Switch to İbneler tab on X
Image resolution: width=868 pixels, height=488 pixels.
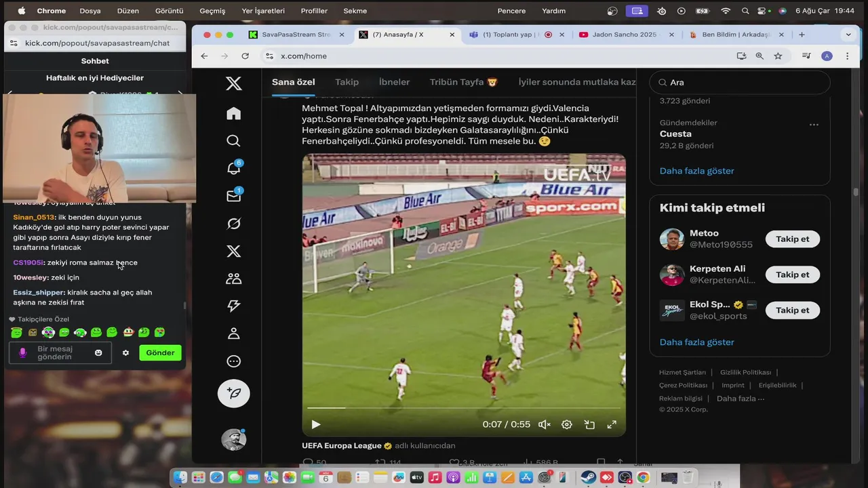click(394, 82)
